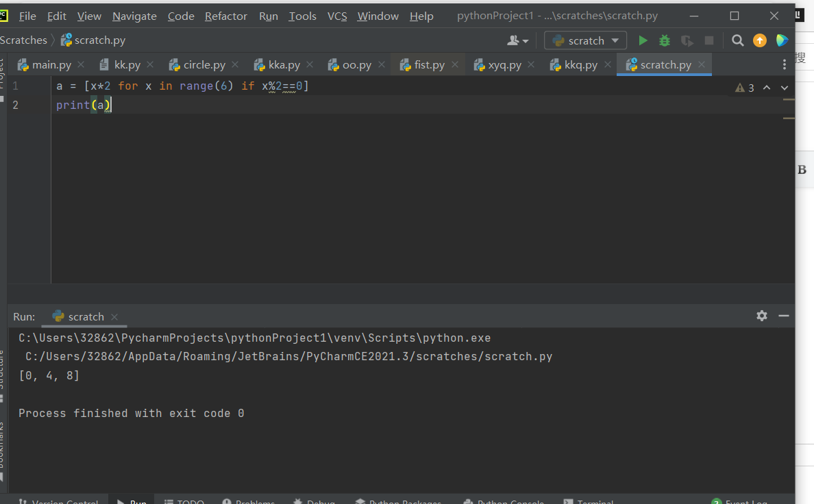Click the colorful icon right of the update arrow
This screenshot has height=504, width=814.
[782, 40]
